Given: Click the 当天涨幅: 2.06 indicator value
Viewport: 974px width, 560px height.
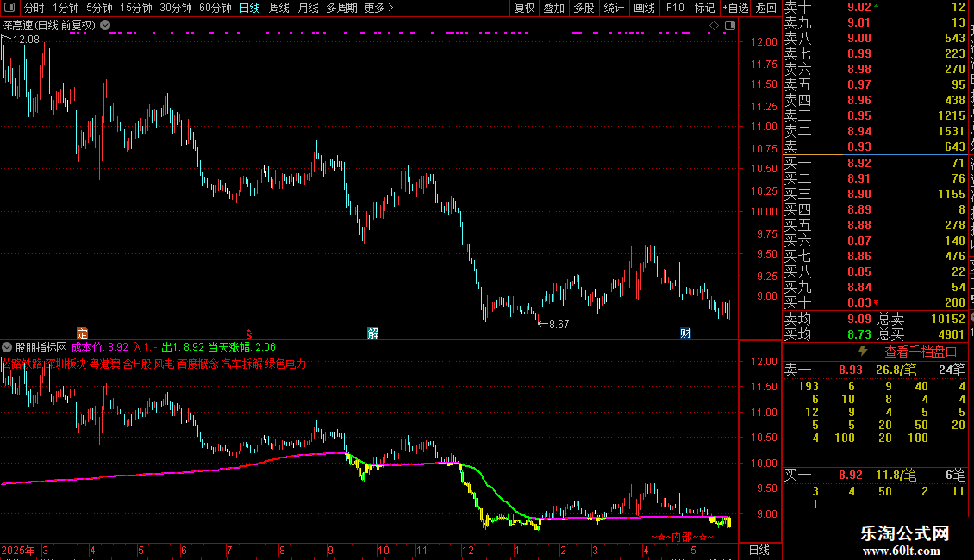Looking at the screenshot, I should (241, 347).
